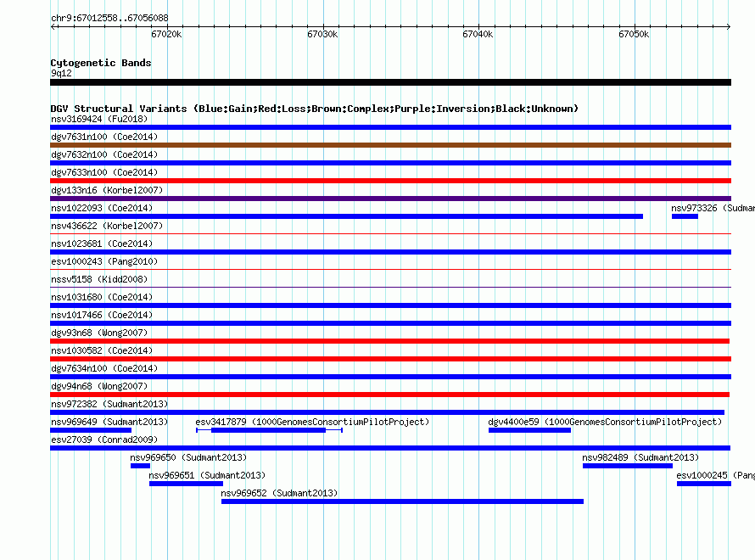
Task: Open the nsv969651 (Sudmant2013) label
Action: (x=207, y=475)
